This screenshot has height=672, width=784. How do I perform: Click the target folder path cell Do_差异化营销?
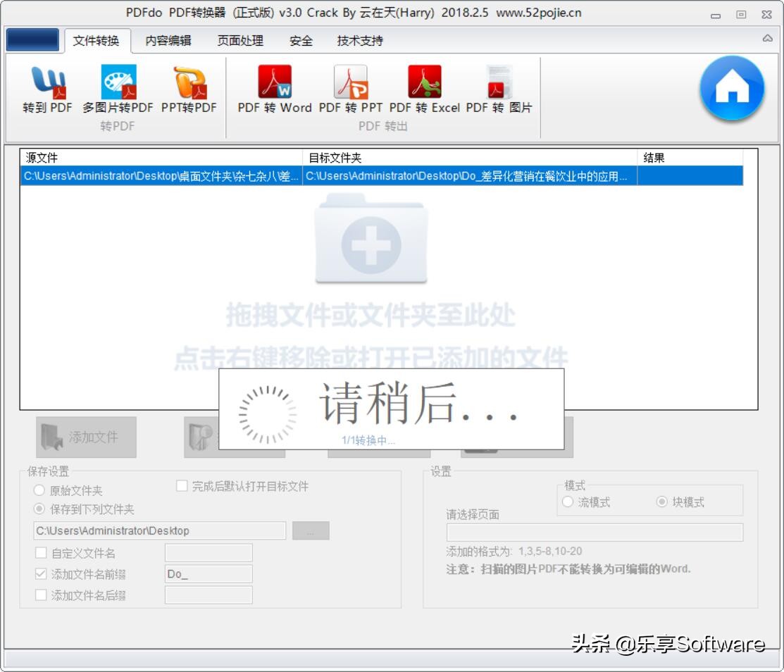click(x=470, y=176)
